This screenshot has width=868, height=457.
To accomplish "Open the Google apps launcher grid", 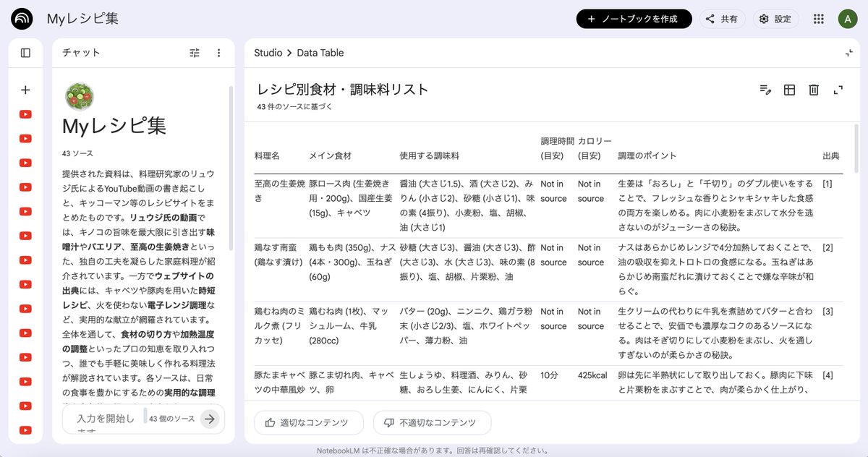I will pyautogui.click(x=818, y=19).
